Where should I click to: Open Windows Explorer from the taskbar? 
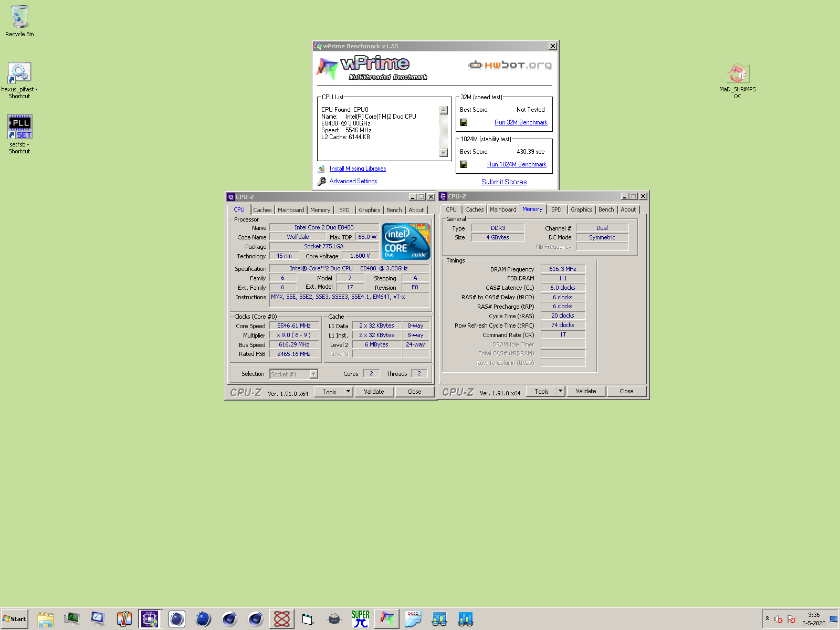46,619
